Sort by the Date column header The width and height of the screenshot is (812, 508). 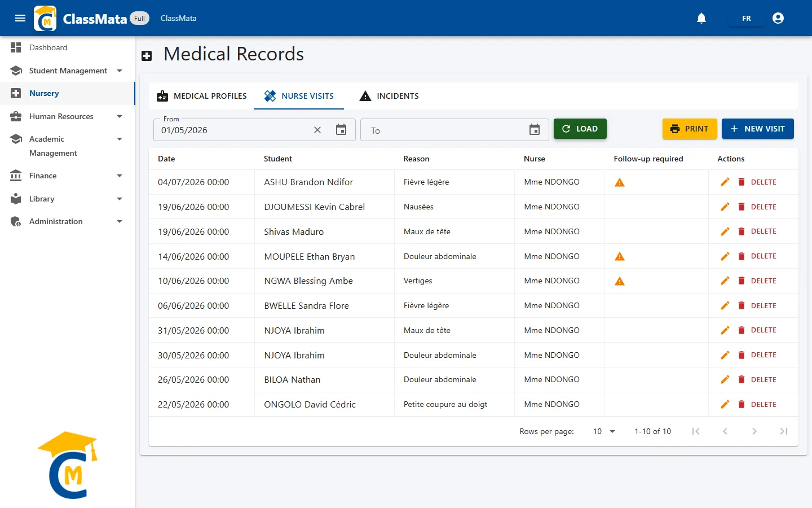tap(166, 159)
